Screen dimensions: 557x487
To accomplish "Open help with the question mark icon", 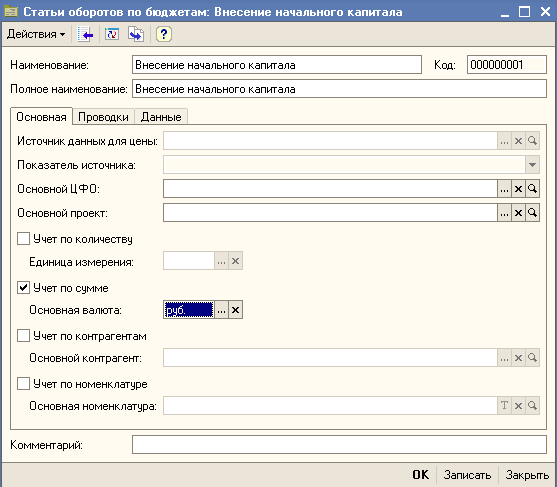I will pos(163,34).
